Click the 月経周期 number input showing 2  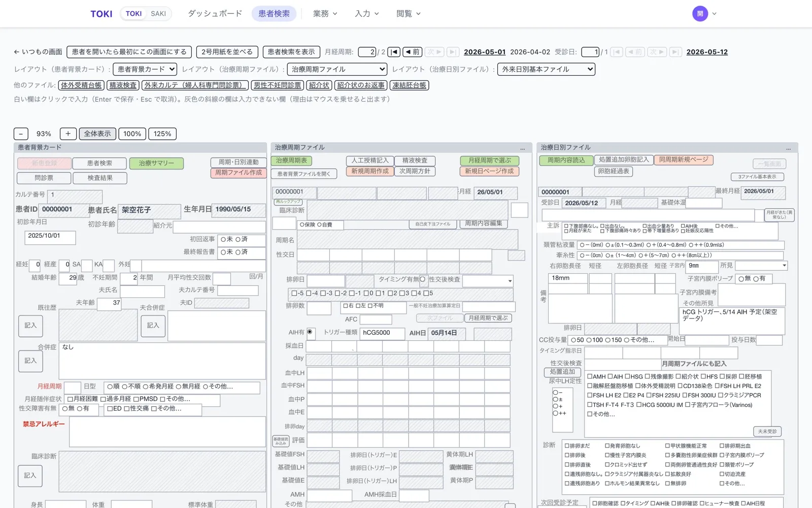click(x=367, y=52)
